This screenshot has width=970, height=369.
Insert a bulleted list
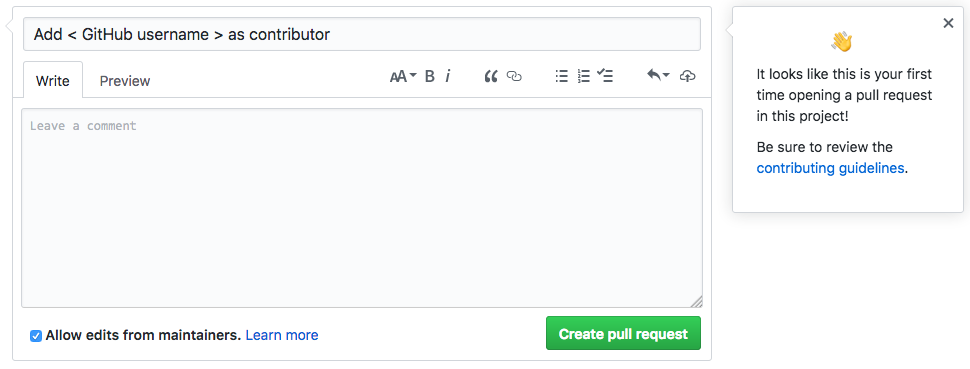click(562, 76)
